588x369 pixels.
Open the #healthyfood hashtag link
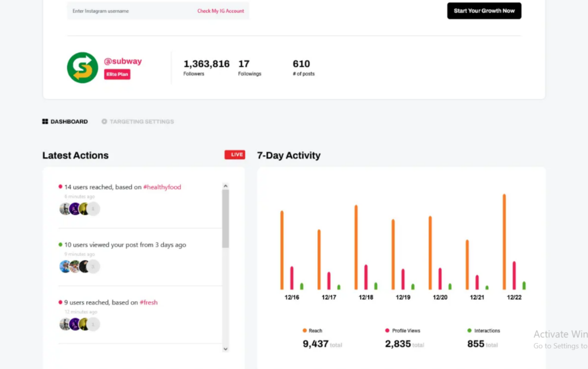[x=162, y=187]
